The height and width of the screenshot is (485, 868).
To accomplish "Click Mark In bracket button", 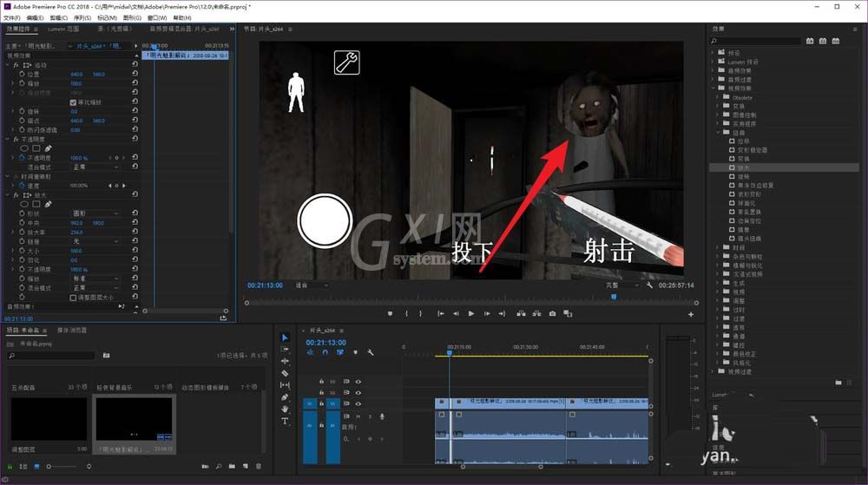I will (x=407, y=313).
